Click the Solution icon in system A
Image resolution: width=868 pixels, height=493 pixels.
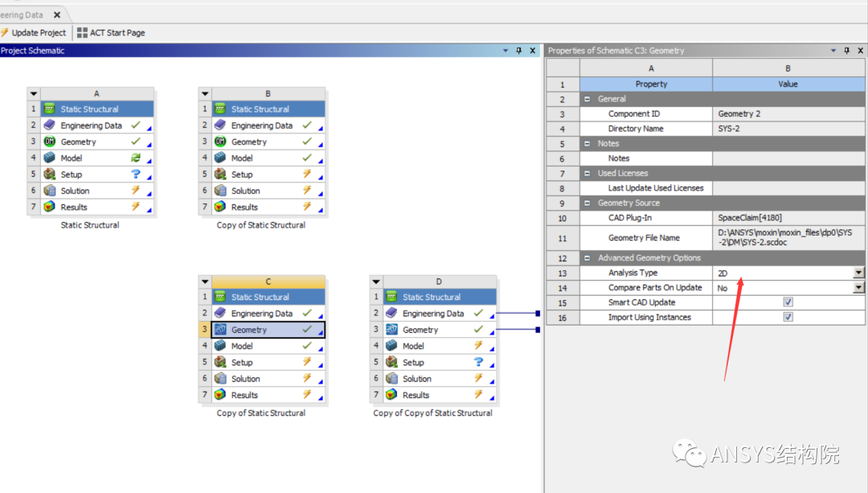coord(49,191)
